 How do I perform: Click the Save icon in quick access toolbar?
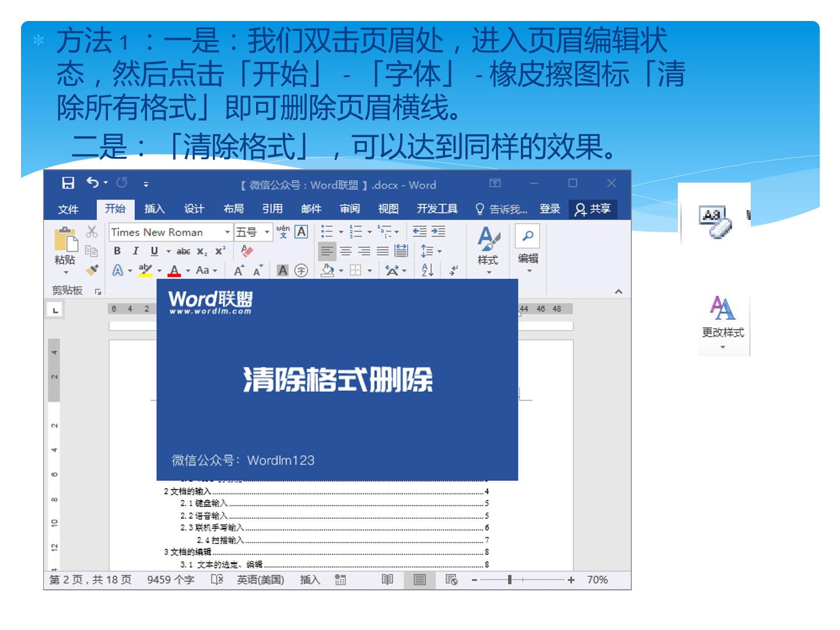pos(68,183)
